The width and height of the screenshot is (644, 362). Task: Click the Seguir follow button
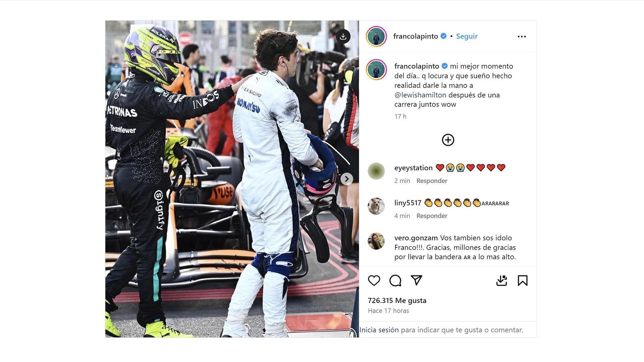467,36
